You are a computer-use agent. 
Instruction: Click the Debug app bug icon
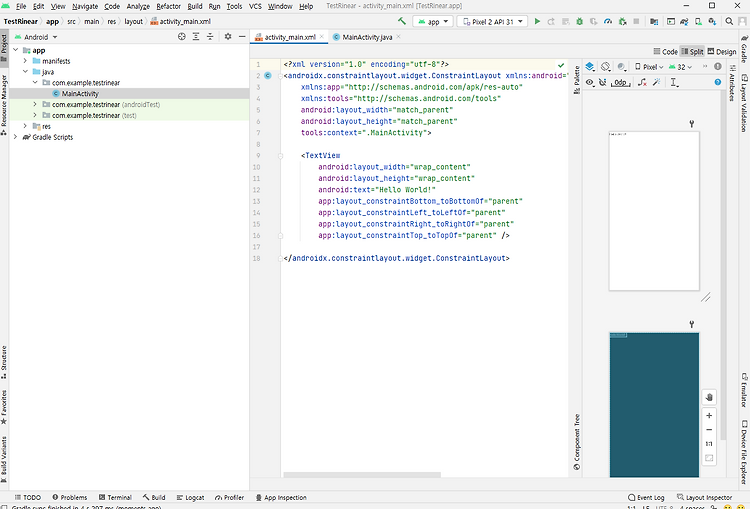579,22
